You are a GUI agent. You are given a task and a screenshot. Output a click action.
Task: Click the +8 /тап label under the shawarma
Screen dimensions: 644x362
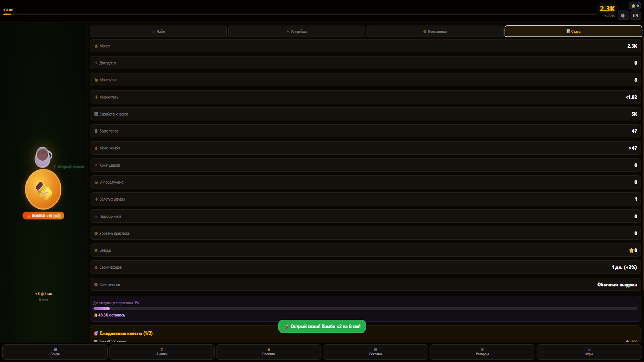[44, 294]
